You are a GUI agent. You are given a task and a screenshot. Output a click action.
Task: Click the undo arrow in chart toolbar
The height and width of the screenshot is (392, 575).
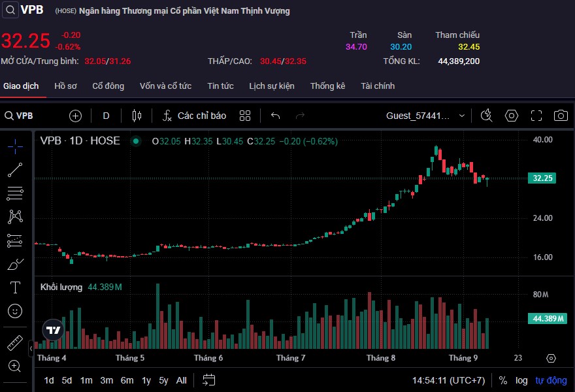276,116
